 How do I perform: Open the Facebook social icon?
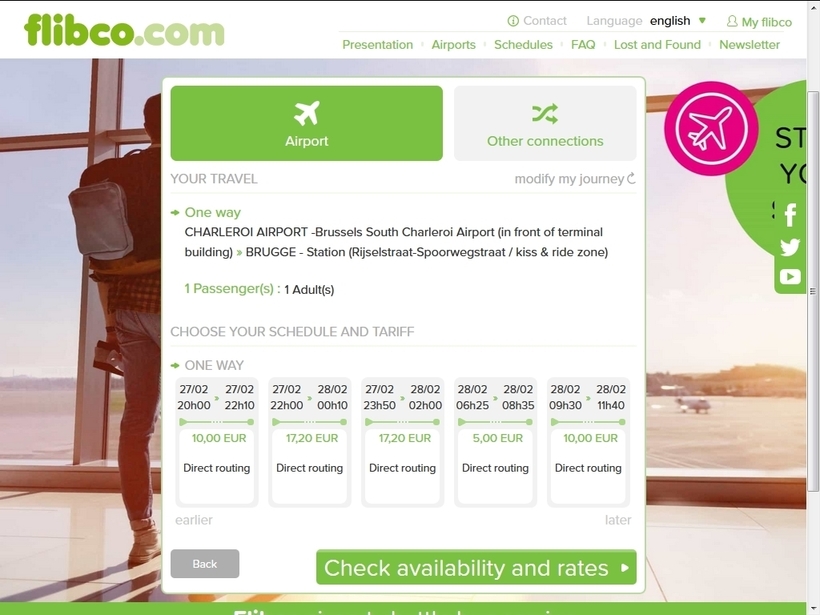click(x=790, y=215)
